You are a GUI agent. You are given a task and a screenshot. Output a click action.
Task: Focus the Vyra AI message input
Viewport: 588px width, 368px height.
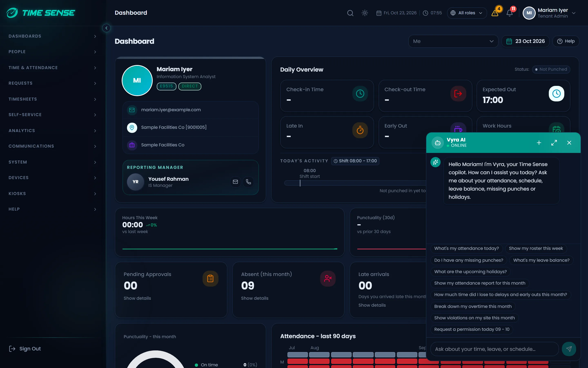pyautogui.click(x=494, y=349)
